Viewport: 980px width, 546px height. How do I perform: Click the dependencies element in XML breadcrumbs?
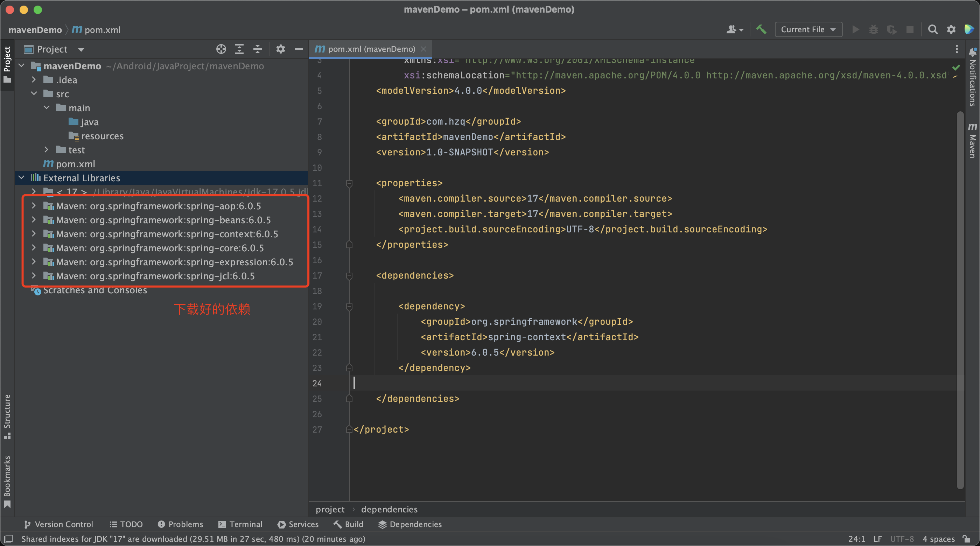[389, 509]
